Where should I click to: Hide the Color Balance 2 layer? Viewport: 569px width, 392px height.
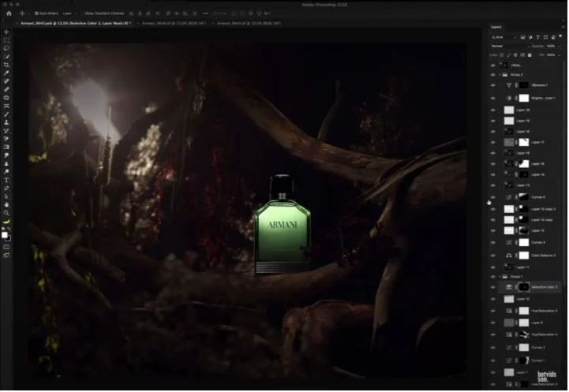pos(493,256)
